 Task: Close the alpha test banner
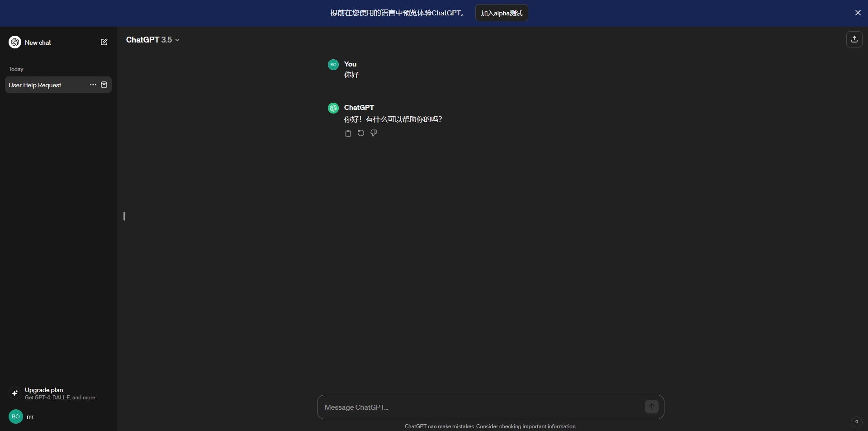[x=858, y=13]
